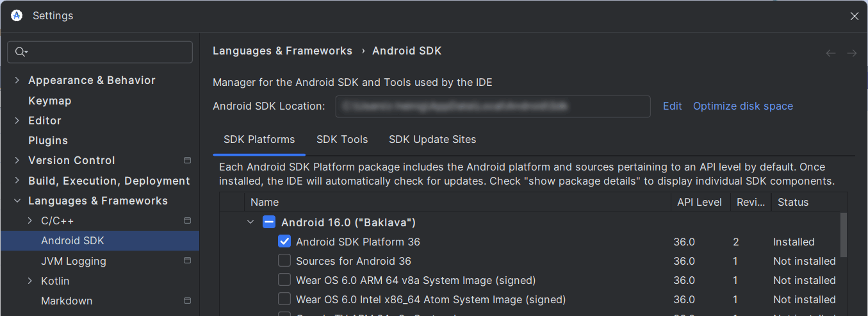Expand Version Control section
Image resolution: width=868 pixels, height=316 pixels.
tap(17, 160)
